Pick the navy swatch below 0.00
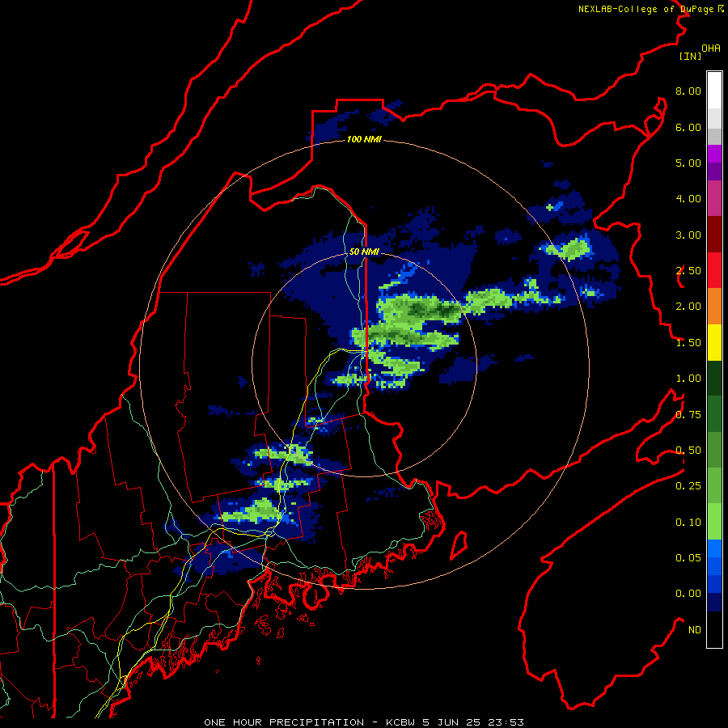 click(x=714, y=603)
